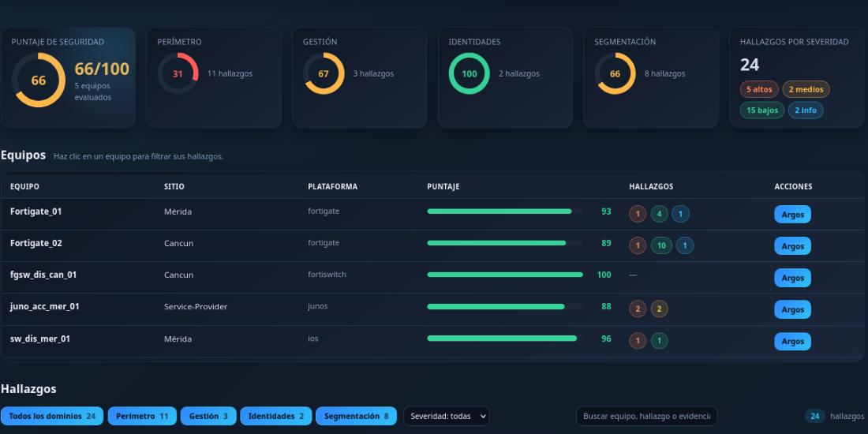Click the Identidades score ring 100
This screenshot has height=434, width=868.
click(470, 73)
